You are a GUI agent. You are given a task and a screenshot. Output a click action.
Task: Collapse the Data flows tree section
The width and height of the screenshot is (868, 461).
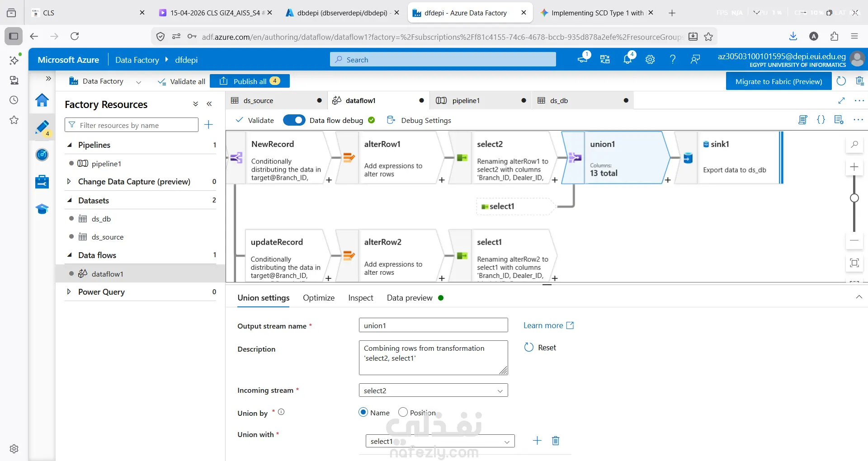pos(70,255)
